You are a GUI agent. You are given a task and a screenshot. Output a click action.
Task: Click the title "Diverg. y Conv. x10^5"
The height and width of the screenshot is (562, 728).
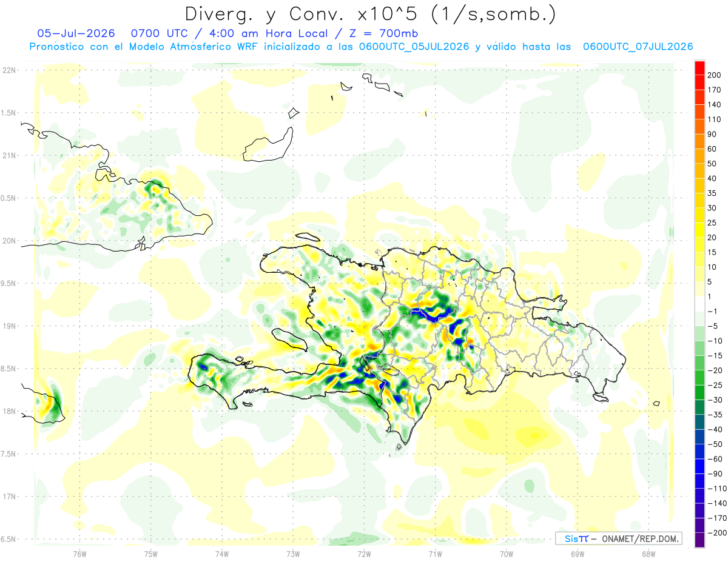(305, 14)
